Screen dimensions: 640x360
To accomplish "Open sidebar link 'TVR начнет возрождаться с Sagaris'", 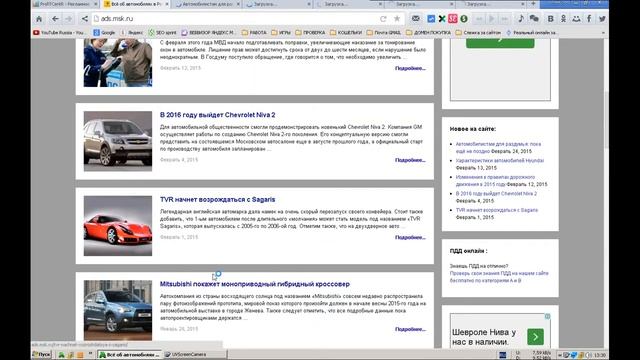I will pos(497,210).
